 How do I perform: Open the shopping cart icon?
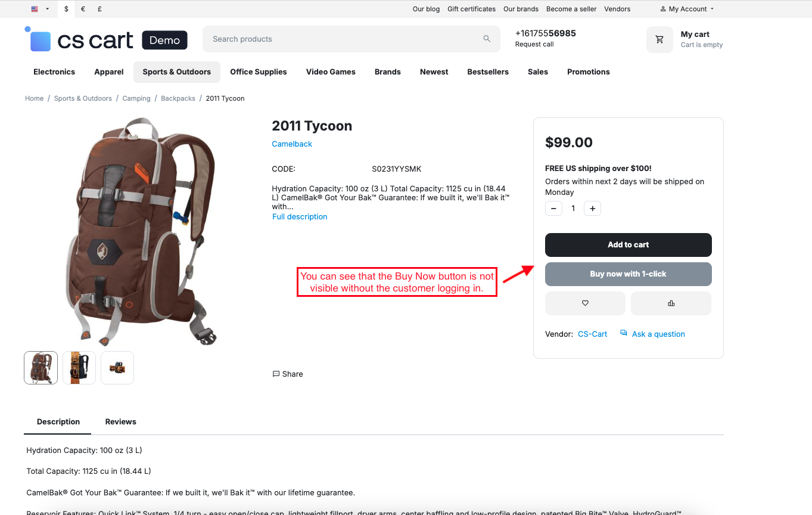click(659, 40)
